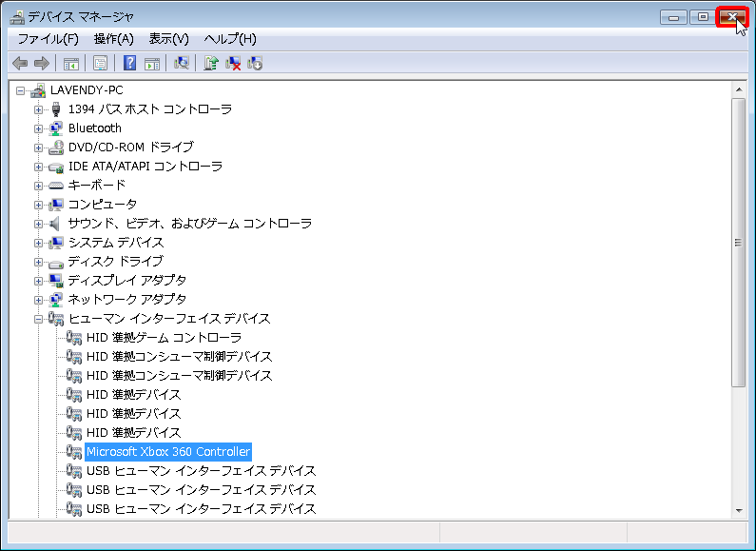The image size is (756, 551).
Task: Click the Uninstall device red X icon
Action: pyautogui.click(x=233, y=63)
